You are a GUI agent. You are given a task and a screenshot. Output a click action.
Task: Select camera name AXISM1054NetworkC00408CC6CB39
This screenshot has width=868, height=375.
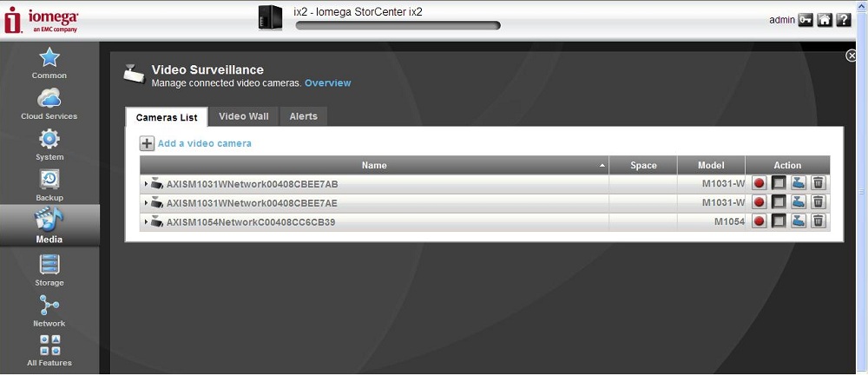[251, 223]
